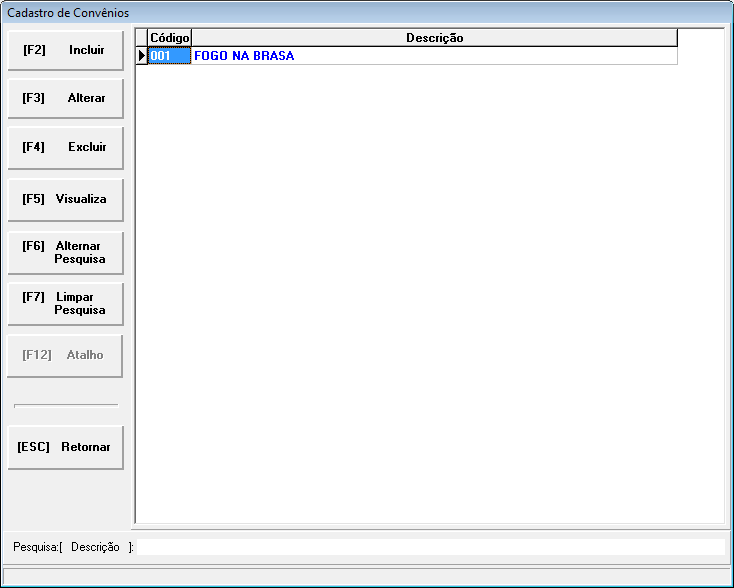The image size is (734, 588).
Task: Select the FOGO NA BRASA description cell
Action: tap(434, 56)
